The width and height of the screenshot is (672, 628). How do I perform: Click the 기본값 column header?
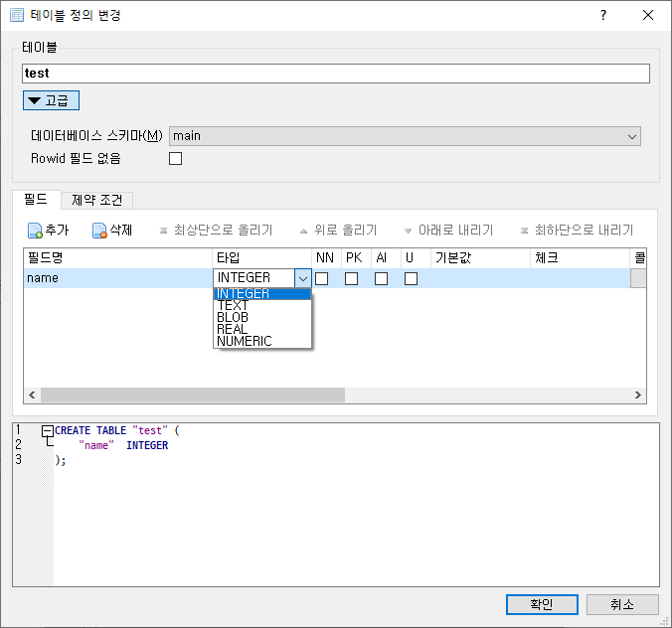[x=481, y=258]
